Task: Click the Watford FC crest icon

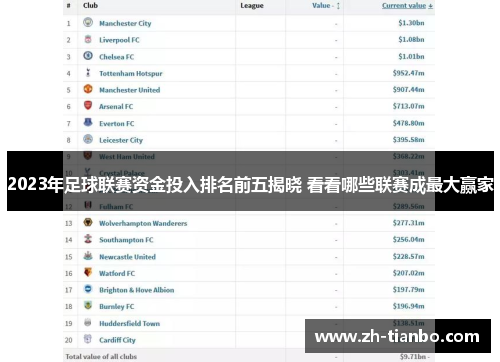Action: 88,272
